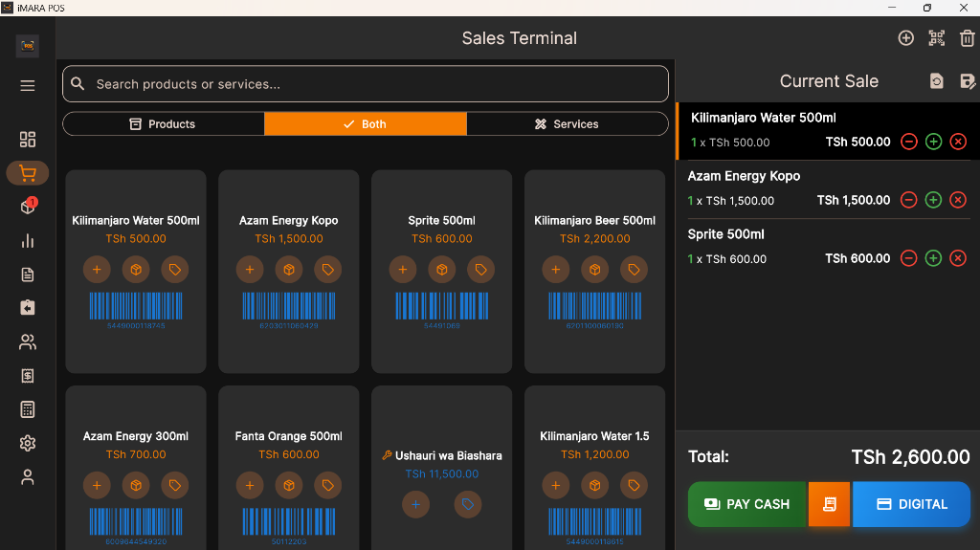Viewport: 980px width, 550px height.
Task: Click the DIGITAL payment button
Action: [x=911, y=504]
